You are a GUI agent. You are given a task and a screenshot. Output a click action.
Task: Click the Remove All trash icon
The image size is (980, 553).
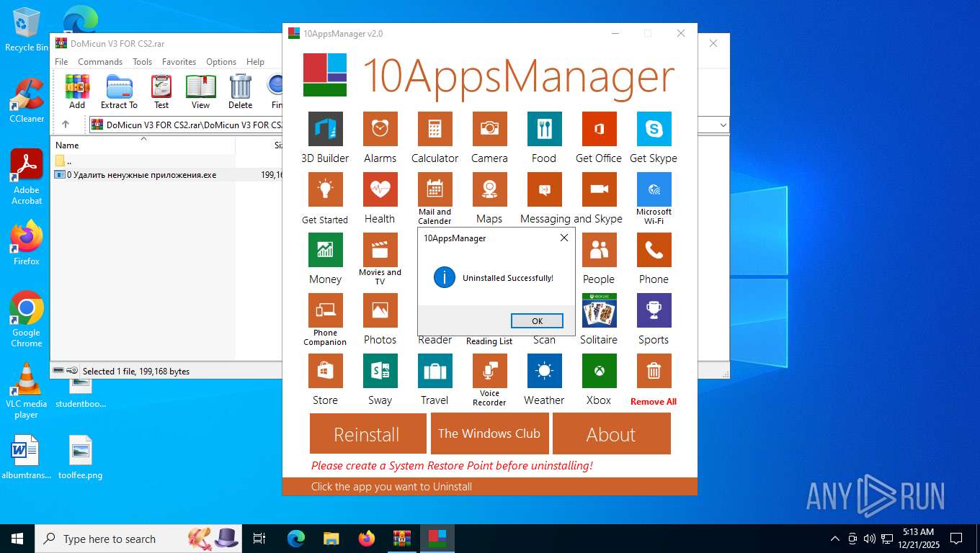click(x=654, y=371)
